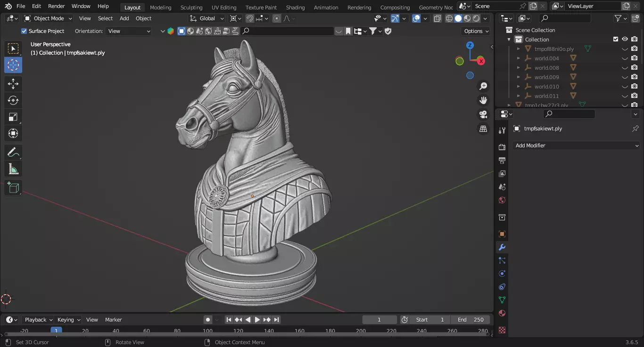The height and width of the screenshot is (347, 644).
Task: Pick the Rotate tool
Action: 13,100
